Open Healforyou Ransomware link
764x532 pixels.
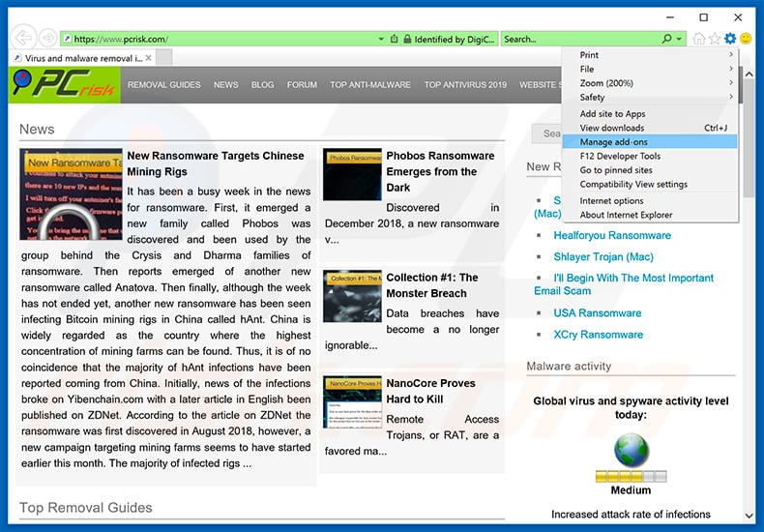click(612, 236)
